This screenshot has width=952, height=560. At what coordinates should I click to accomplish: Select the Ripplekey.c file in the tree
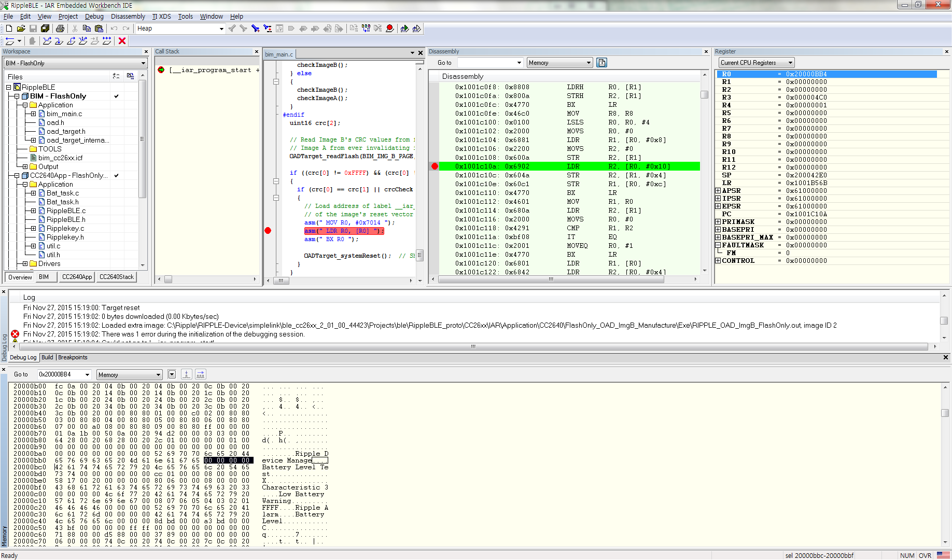pyautogui.click(x=65, y=228)
